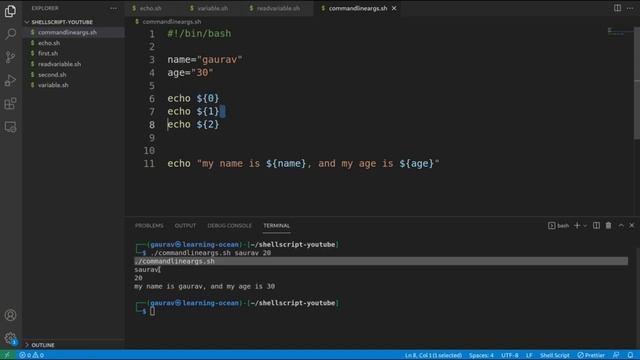Go to line via Ln 8, Col 1

[x=433, y=355]
